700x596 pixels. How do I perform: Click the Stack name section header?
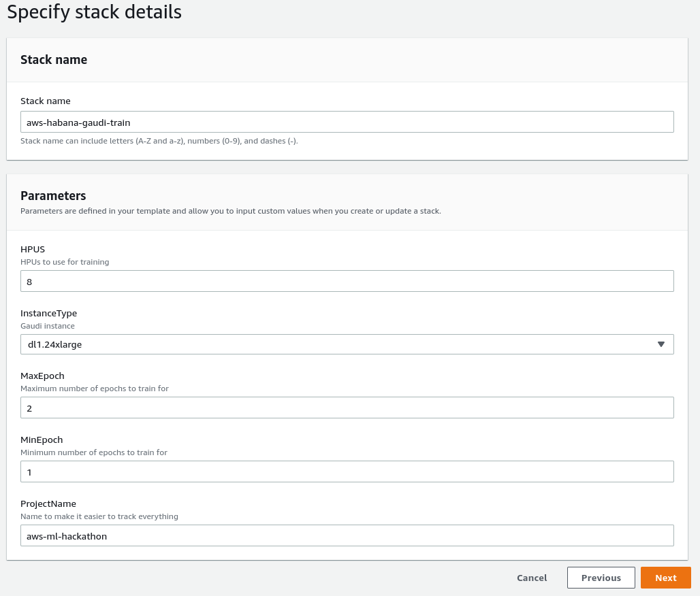(54, 60)
